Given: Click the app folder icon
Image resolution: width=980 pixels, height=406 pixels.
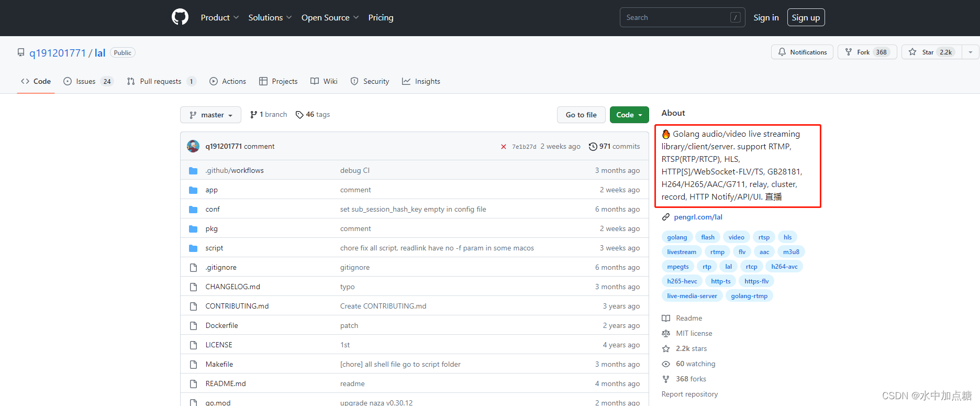Looking at the screenshot, I should [x=193, y=190].
